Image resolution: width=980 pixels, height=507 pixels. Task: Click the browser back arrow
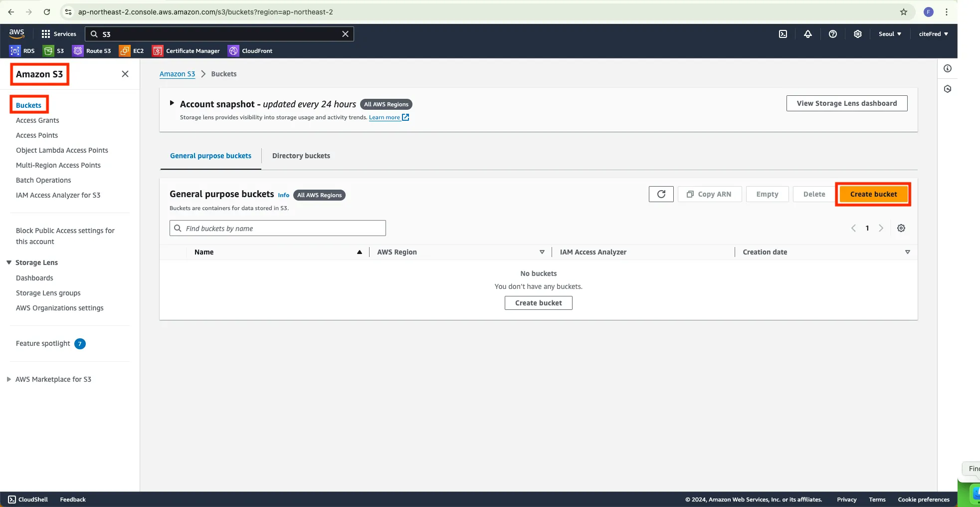pyautogui.click(x=11, y=12)
